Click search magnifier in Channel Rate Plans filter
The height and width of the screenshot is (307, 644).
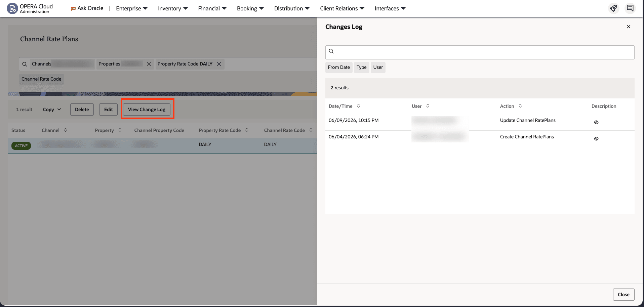pos(25,64)
